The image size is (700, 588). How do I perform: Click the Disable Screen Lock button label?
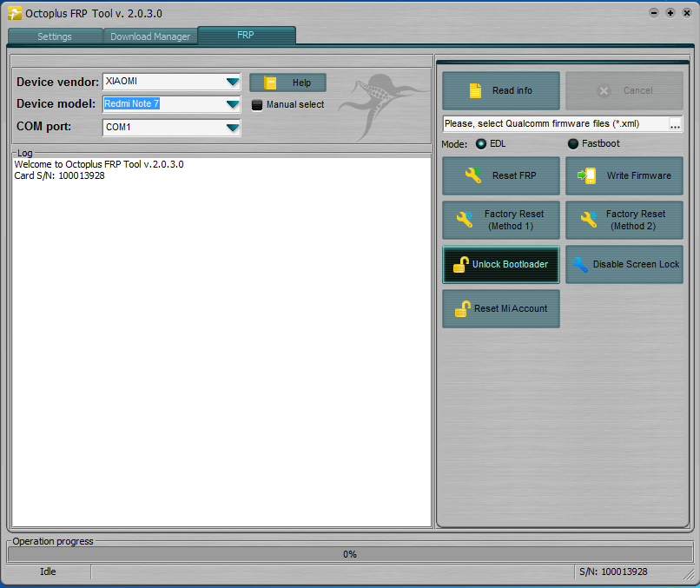(636, 264)
